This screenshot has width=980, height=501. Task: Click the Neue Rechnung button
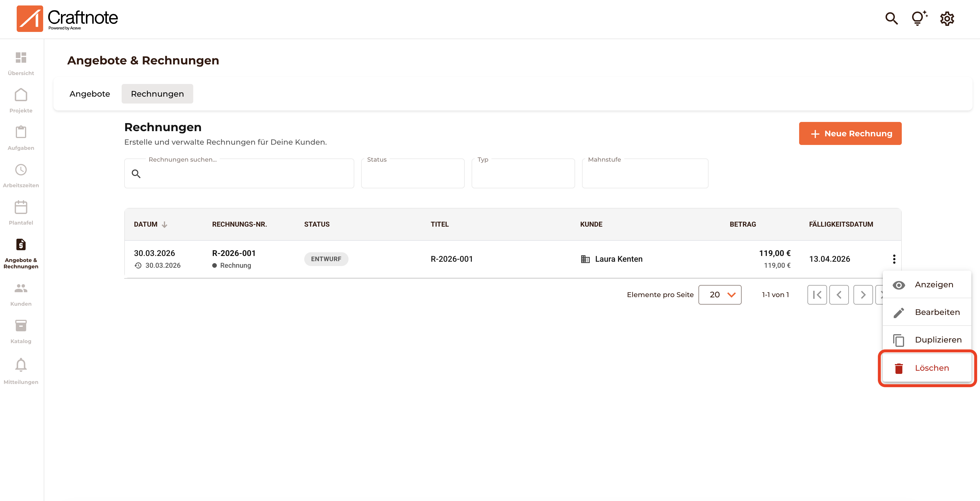point(850,133)
